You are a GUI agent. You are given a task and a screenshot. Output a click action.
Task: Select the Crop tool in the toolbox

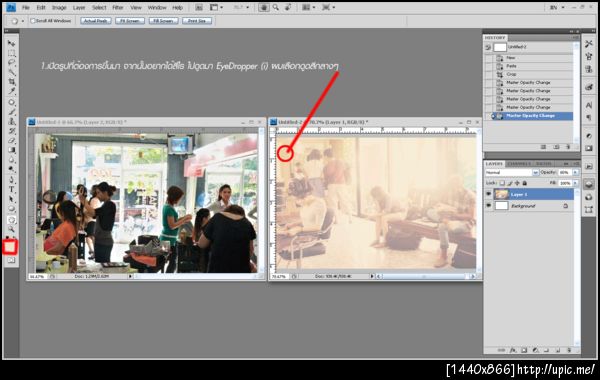[11, 82]
